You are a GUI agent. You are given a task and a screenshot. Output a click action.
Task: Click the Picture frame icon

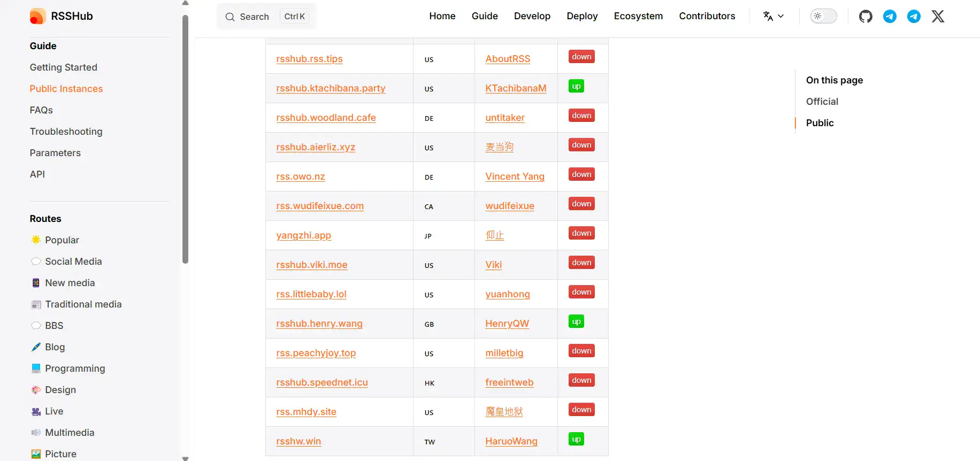36,454
